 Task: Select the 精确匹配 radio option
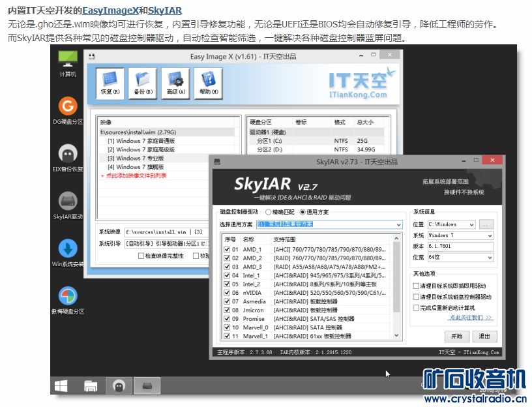[x=280, y=212]
